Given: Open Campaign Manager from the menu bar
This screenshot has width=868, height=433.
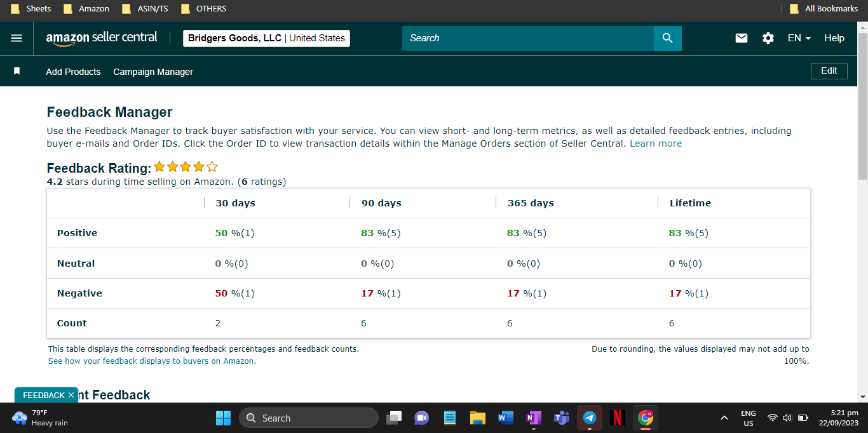Looking at the screenshot, I should tap(153, 72).
